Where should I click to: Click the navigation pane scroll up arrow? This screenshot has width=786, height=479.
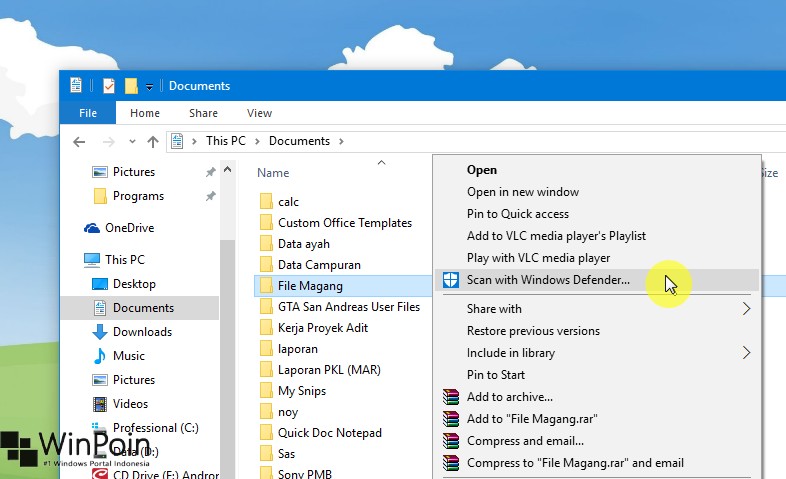tap(228, 170)
